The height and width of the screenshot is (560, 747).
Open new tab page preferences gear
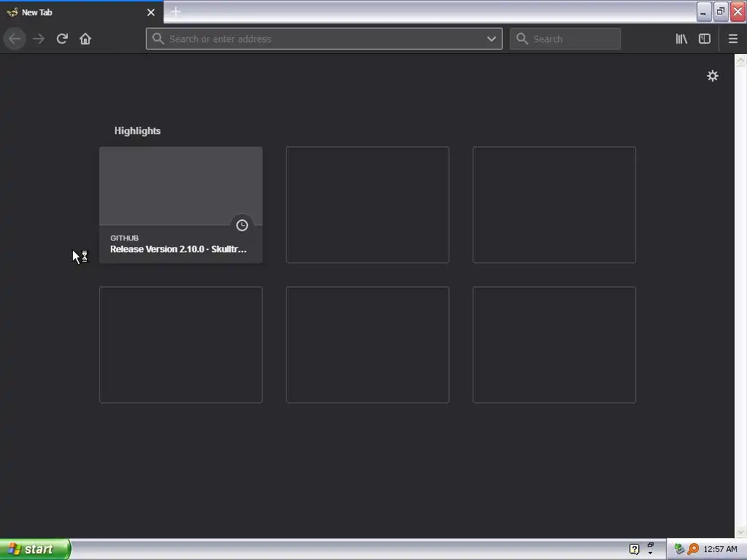(x=713, y=76)
